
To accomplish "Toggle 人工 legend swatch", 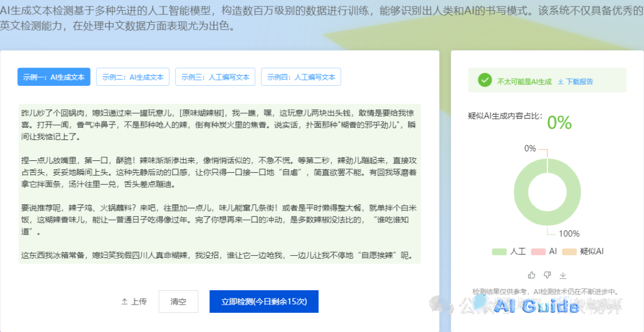I will coord(499,252).
